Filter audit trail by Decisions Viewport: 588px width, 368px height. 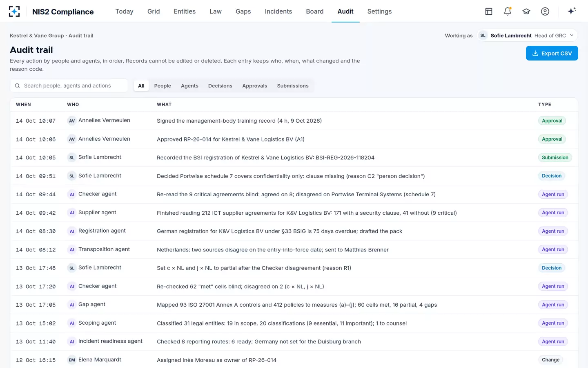(x=220, y=86)
